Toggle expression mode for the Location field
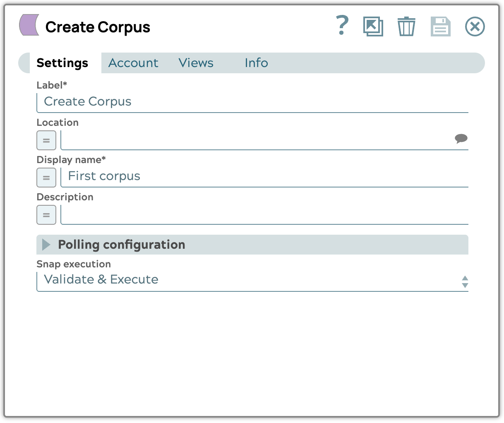Image resolution: width=504 pixels, height=423 pixels. 46,140
